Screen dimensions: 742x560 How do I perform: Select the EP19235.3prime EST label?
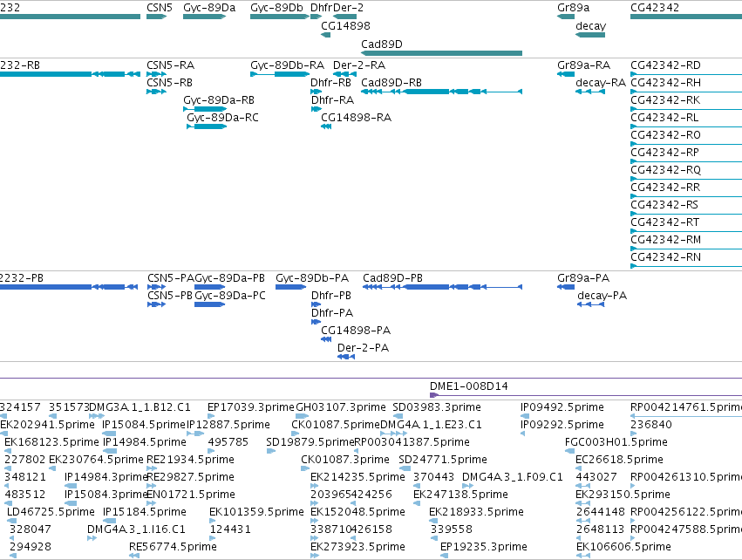484,548
